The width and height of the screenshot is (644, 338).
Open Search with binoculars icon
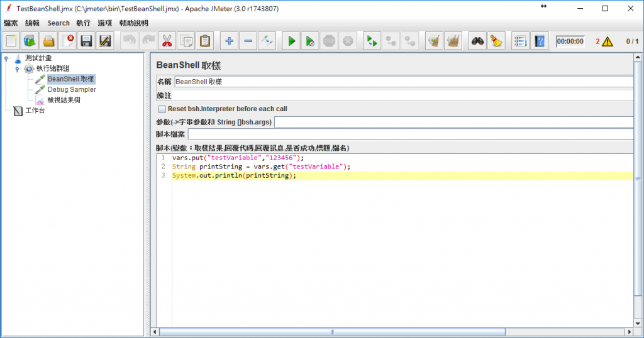click(x=477, y=41)
